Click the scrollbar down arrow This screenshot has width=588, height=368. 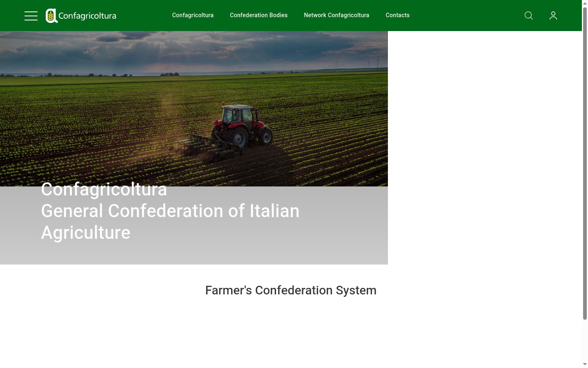point(585,364)
